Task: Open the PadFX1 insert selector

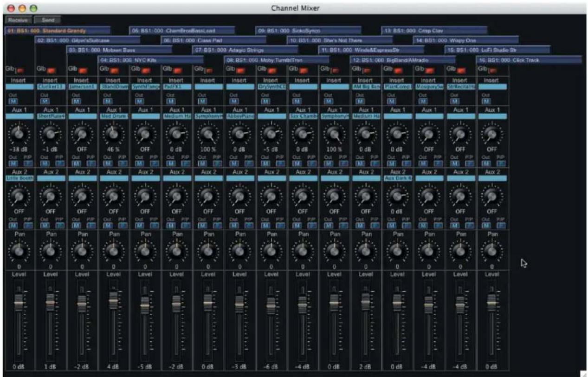Action: 177,87
